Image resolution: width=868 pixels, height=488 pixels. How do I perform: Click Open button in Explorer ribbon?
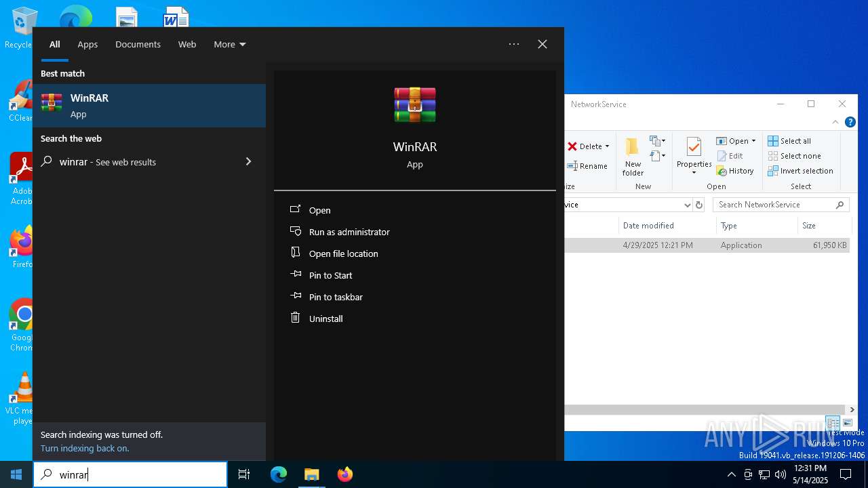(x=732, y=141)
